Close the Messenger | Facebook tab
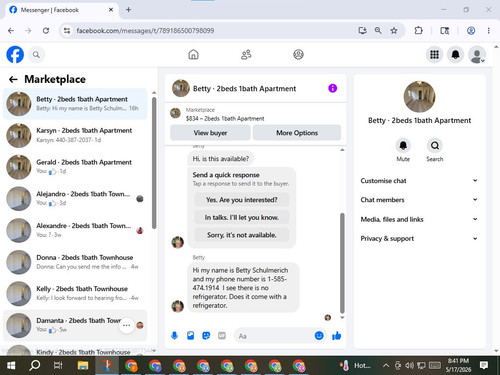The image size is (500, 375). tap(111, 10)
